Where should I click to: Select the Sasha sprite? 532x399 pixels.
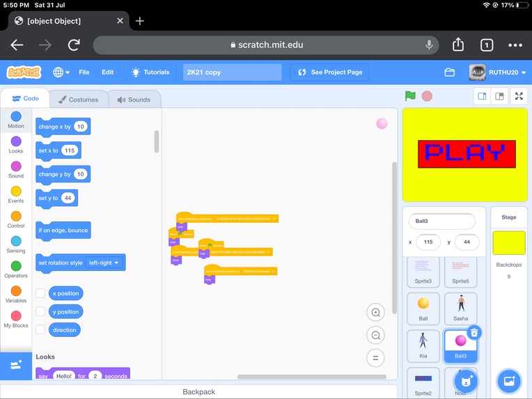click(460, 308)
